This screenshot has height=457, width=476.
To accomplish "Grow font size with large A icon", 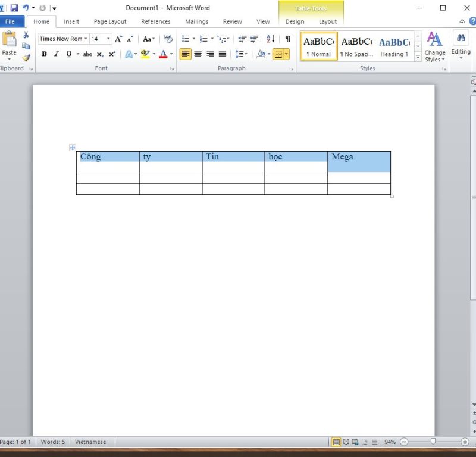I will (118, 39).
